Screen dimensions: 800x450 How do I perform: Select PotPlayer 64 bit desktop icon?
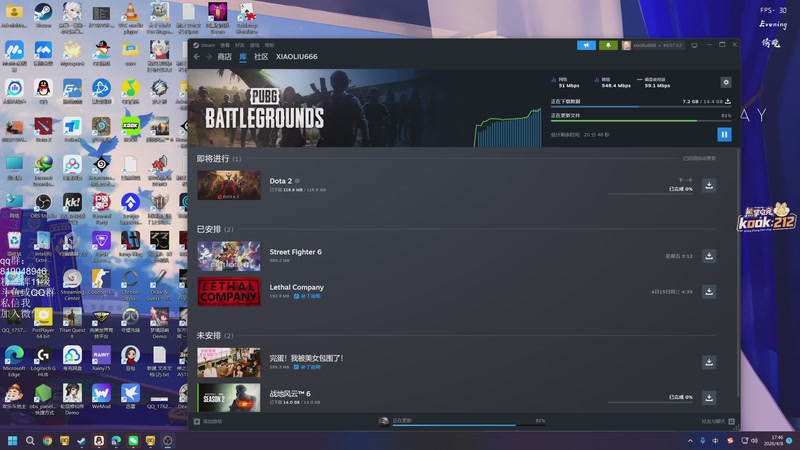(43, 323)
